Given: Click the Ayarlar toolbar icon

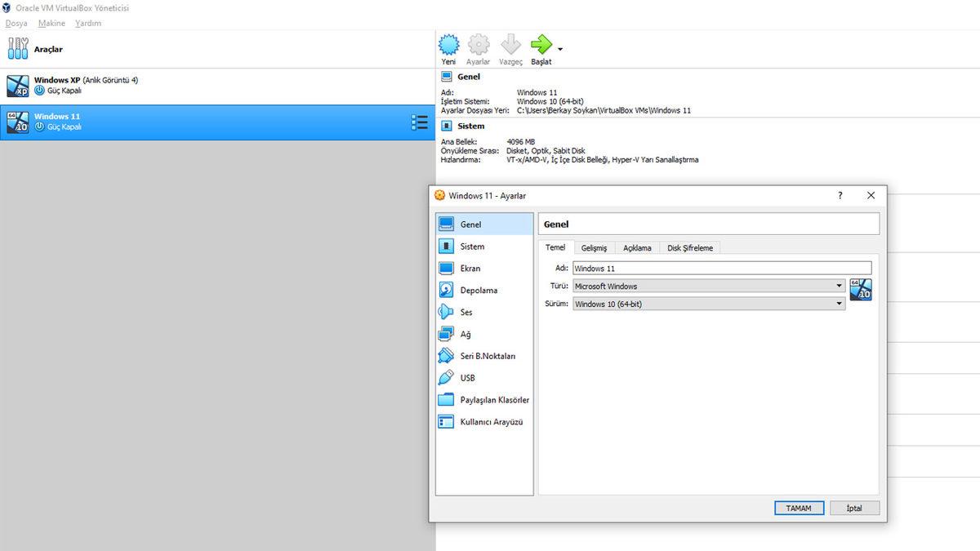Looking at the screenshot, I should pyautogui.click(x=479, y=47).
